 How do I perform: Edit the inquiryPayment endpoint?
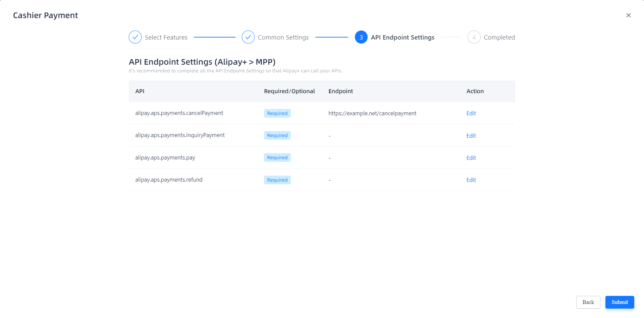point(471,136)
